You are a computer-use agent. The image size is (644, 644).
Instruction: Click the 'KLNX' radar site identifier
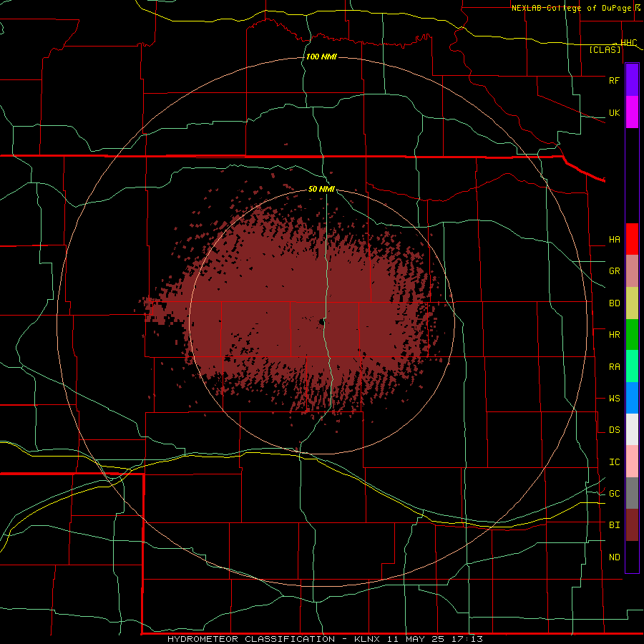[x=367, y=639]
